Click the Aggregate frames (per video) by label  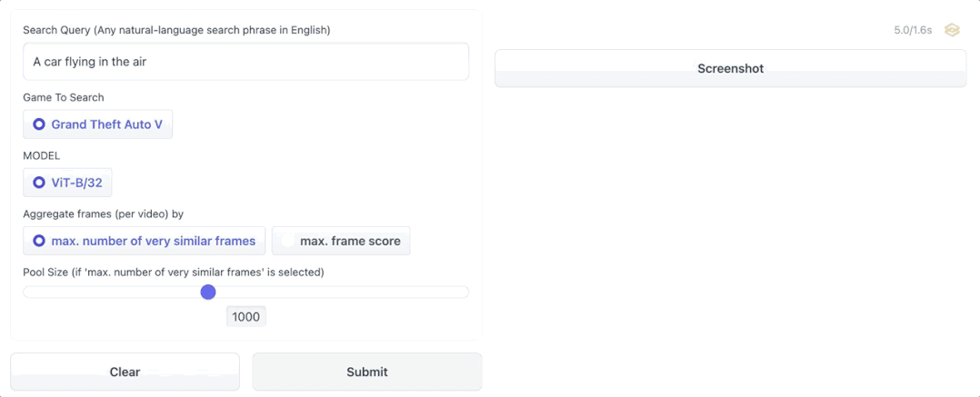tap(103, 214)
